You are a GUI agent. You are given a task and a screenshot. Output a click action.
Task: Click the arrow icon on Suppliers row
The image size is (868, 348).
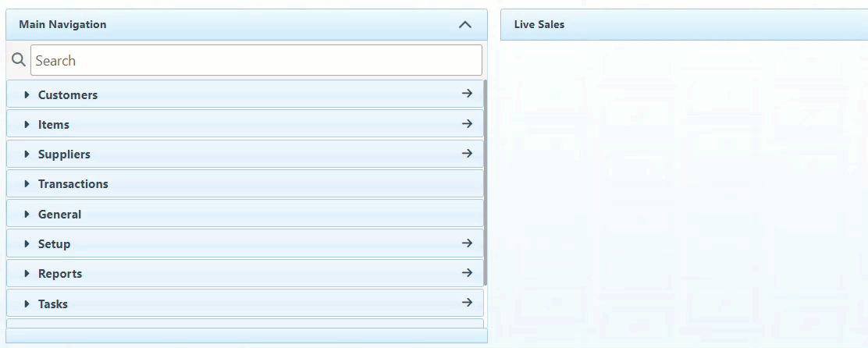point(467,154)
